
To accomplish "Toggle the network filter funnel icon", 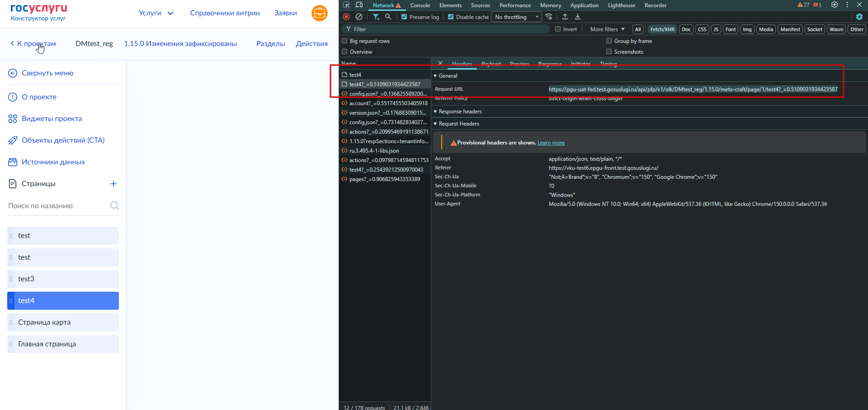I will [x=376, y=17].
